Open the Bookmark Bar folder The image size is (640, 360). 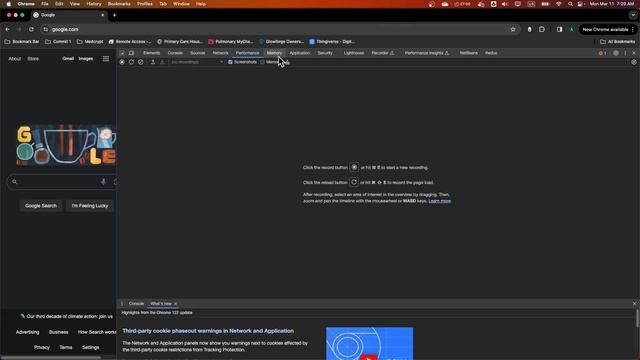coord(22,42)
